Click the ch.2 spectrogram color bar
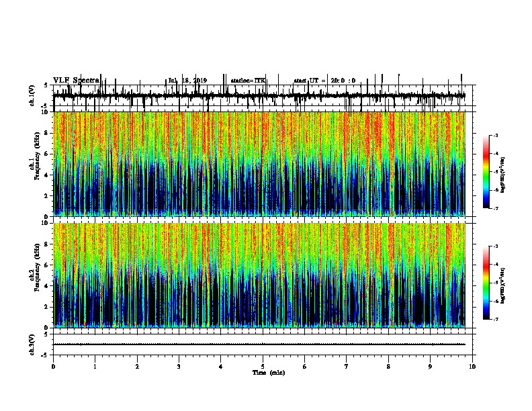This screenshot has width=532, height=411. click(486, 283)
